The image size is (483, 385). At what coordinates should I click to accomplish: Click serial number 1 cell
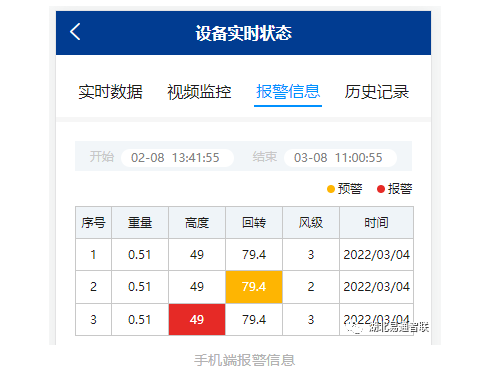(x=93, y=255)
